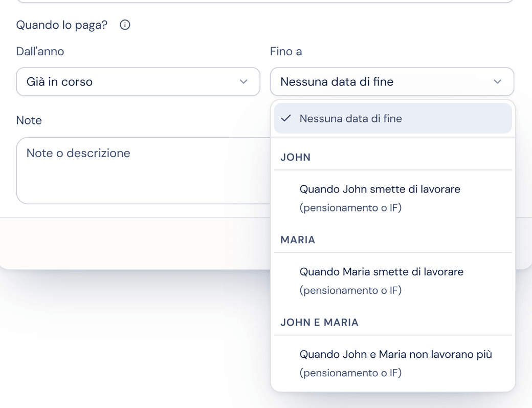Click the Quando lo paga? label
This screenshot has width=532, height=408.
[62, 25]
